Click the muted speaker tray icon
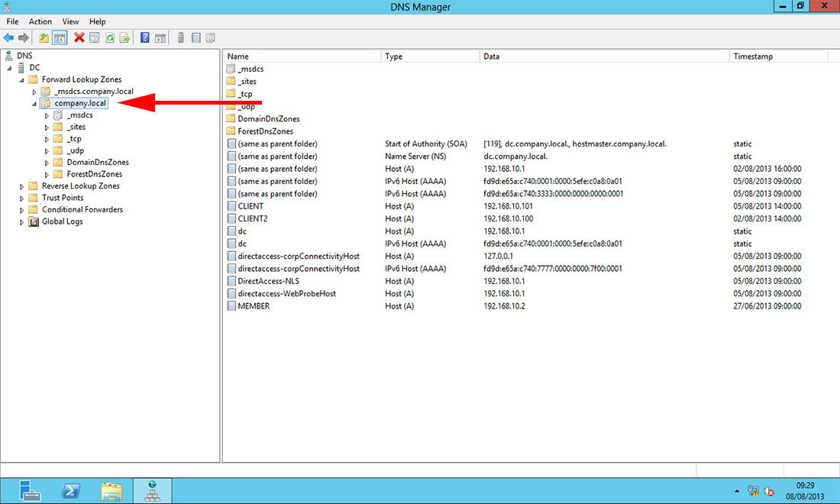This screenshot has width=840, height=504. pyautogui.click(x=769, y=491)
